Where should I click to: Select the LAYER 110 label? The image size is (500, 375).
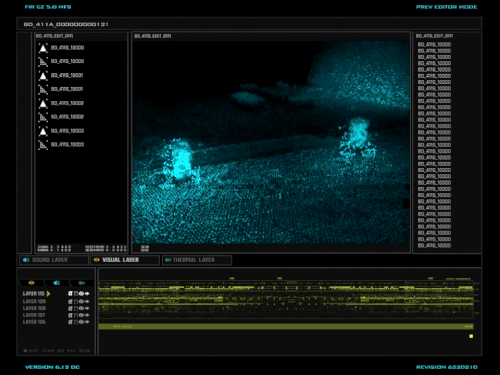click(x=33, y=294)
